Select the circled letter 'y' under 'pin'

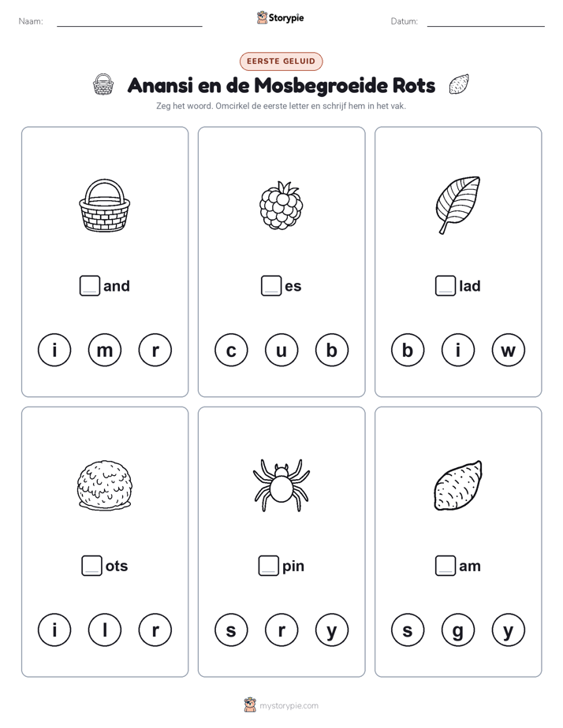click(x=332, y=630)
